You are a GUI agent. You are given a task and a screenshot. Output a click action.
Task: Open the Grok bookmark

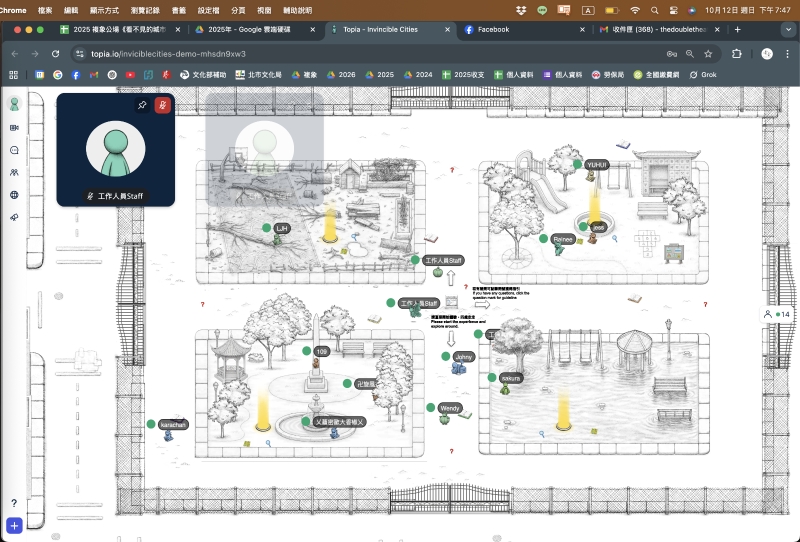coord(706,74)
